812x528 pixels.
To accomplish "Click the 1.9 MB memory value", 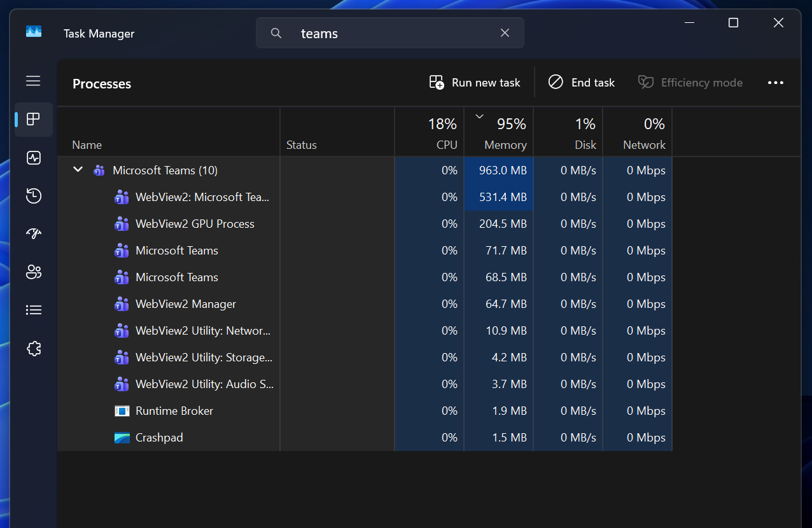I will 510,411.
